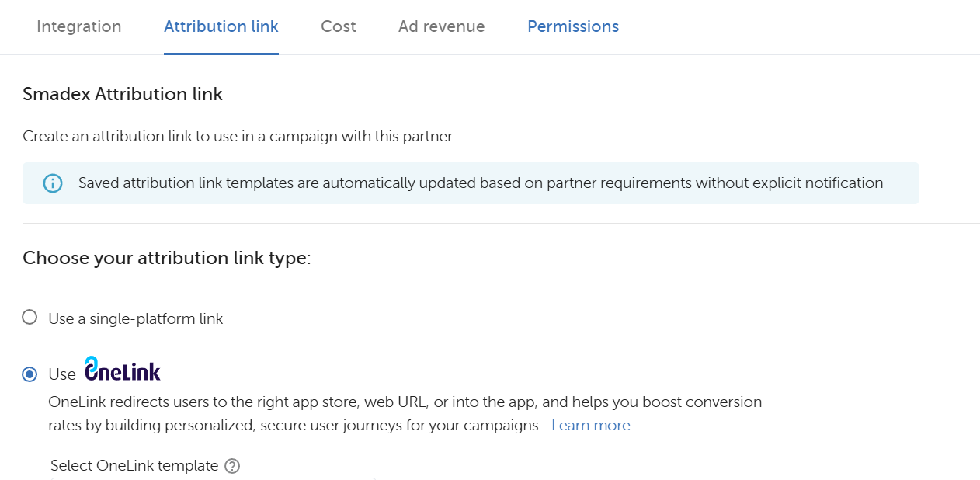Go to the Ad revenue tab
Screen dimensions: 980x480
[441, 26]
